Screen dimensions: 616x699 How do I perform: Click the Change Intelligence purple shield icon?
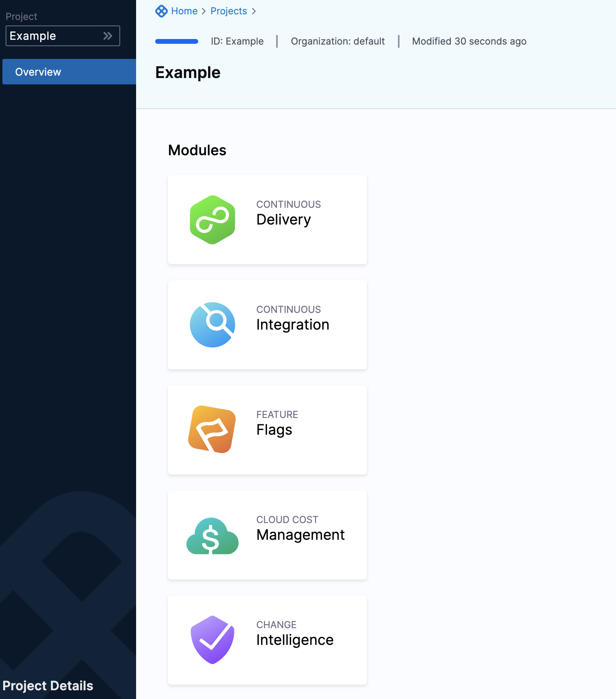(212, 640)
